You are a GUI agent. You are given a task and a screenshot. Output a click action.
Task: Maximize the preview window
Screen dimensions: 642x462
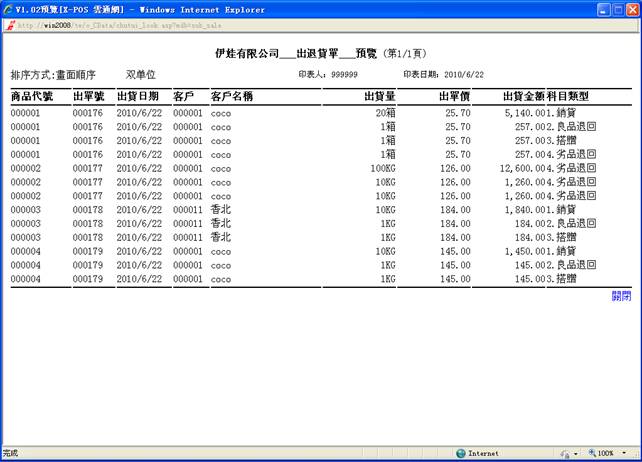click(606, 10)
